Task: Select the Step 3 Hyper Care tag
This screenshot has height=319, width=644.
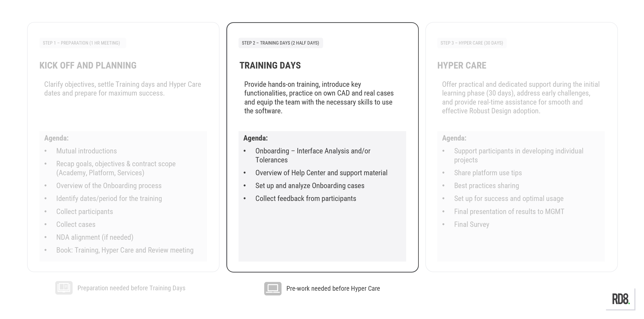Action: pyautogui.click(x=472, y=43)
